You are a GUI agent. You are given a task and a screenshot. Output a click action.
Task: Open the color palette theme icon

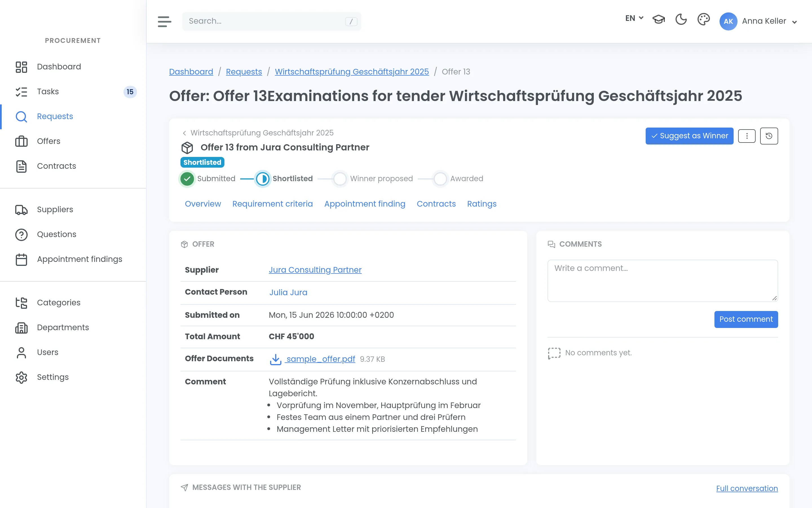coord(703,19)
